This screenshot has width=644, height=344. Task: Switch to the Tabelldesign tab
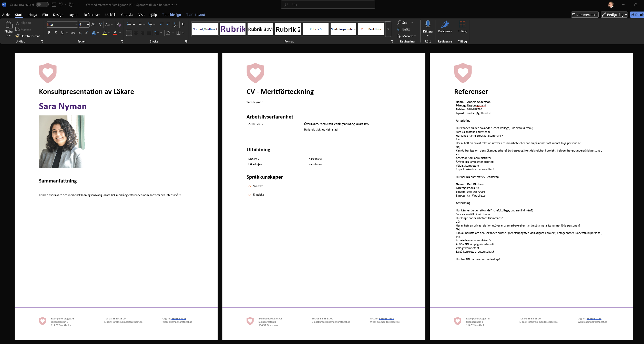coord(171,15)
